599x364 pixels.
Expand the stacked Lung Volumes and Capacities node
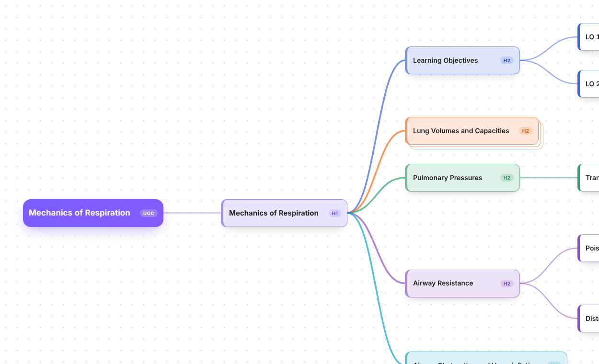click(x=472, y=131)
